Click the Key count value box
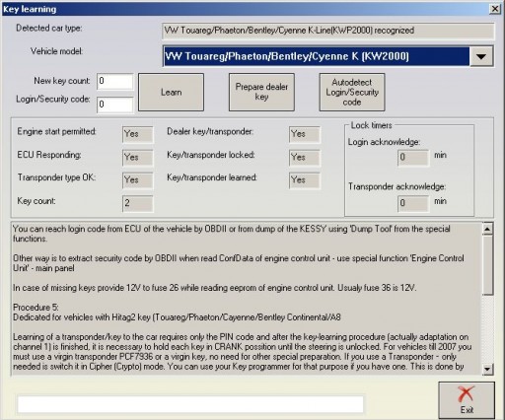The width and height of the screenshot is (505, 420). pyautogui.click(x=138, y=203)
